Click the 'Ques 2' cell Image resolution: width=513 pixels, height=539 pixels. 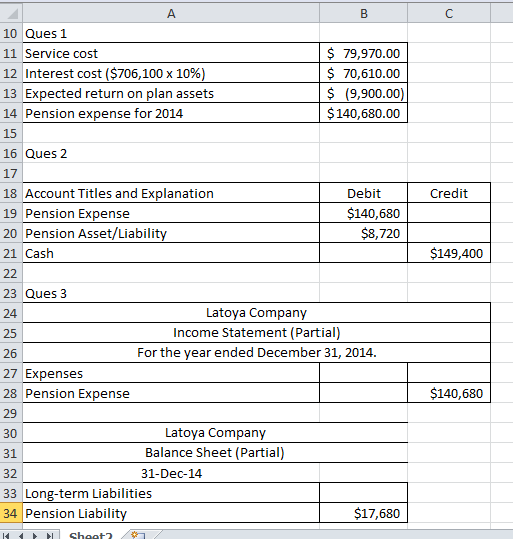[171, 153]
